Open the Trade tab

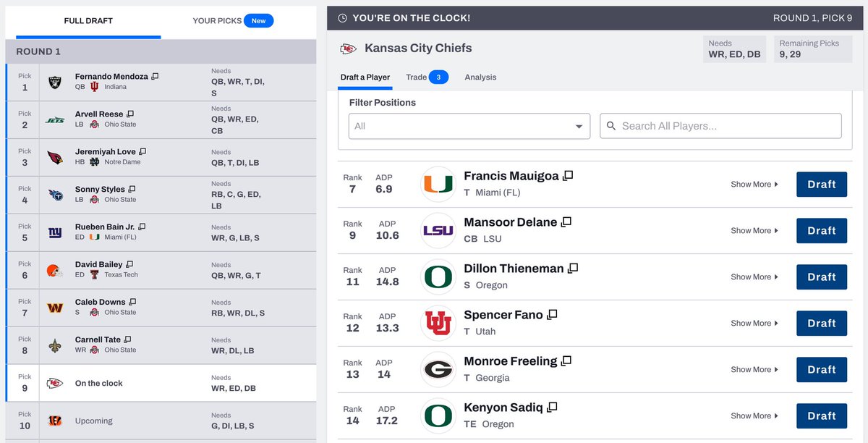(x=427, y=77)
